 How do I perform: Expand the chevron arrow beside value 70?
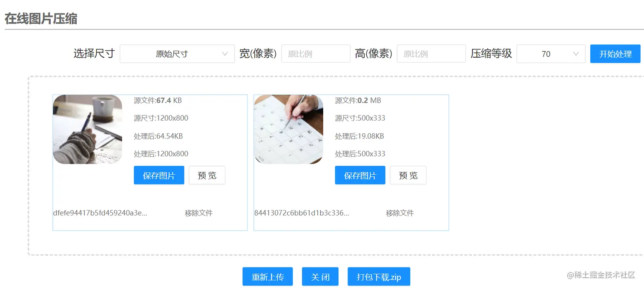tap(576, 54)
